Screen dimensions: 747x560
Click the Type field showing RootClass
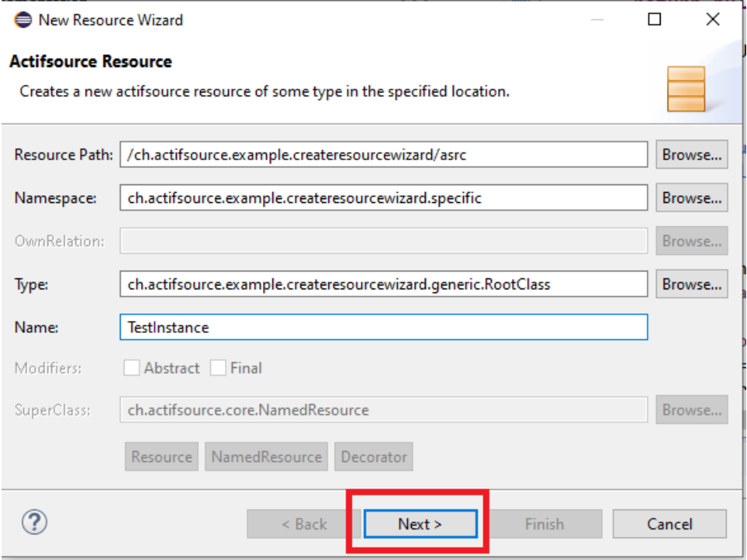point(383,285)
